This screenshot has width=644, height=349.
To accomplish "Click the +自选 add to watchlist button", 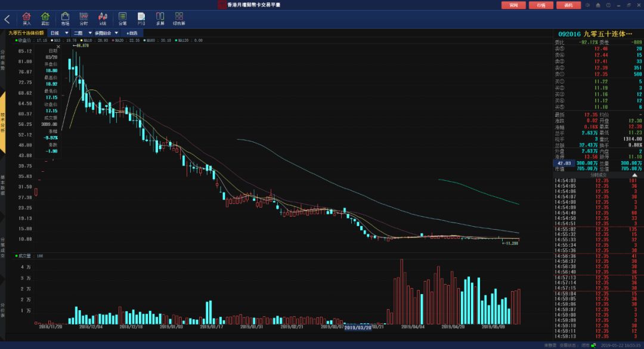I will [x=132, y=33].
